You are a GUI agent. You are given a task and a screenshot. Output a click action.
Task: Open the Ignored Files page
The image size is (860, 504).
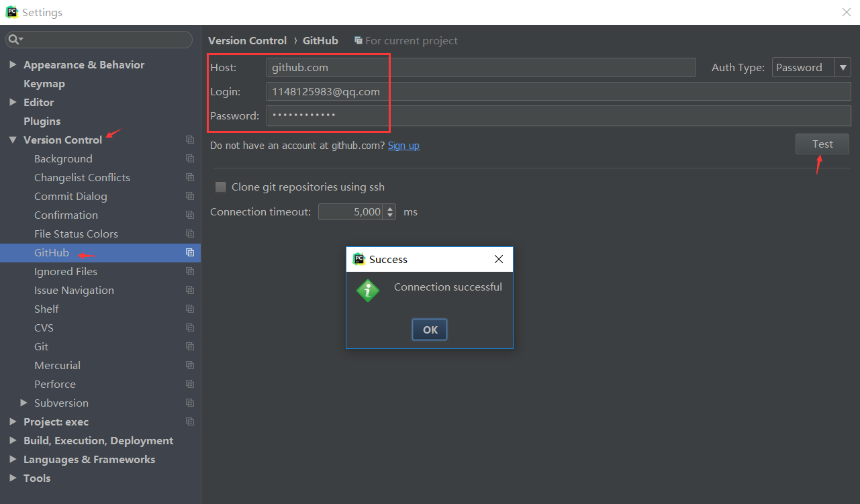click(x=66, y=272)
